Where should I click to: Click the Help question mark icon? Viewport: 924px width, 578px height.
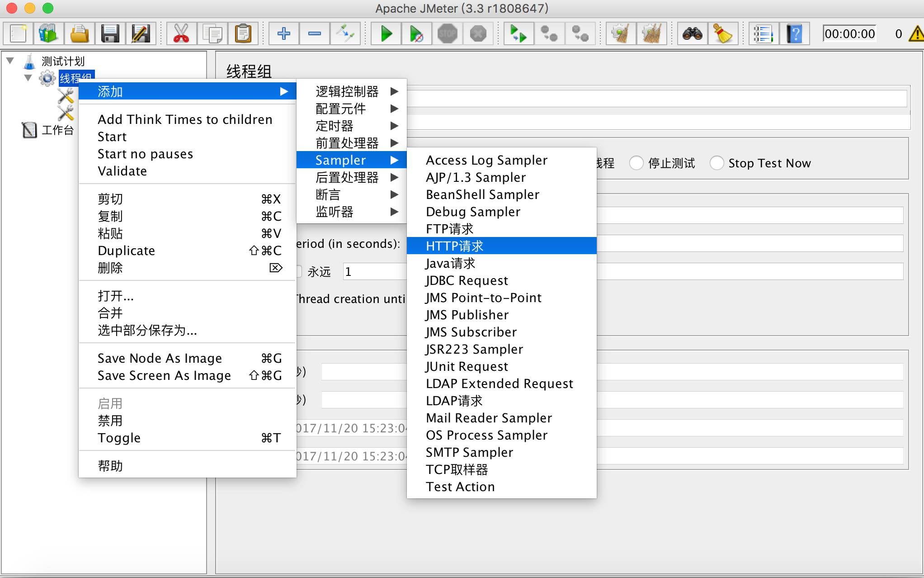pos(794,34)
